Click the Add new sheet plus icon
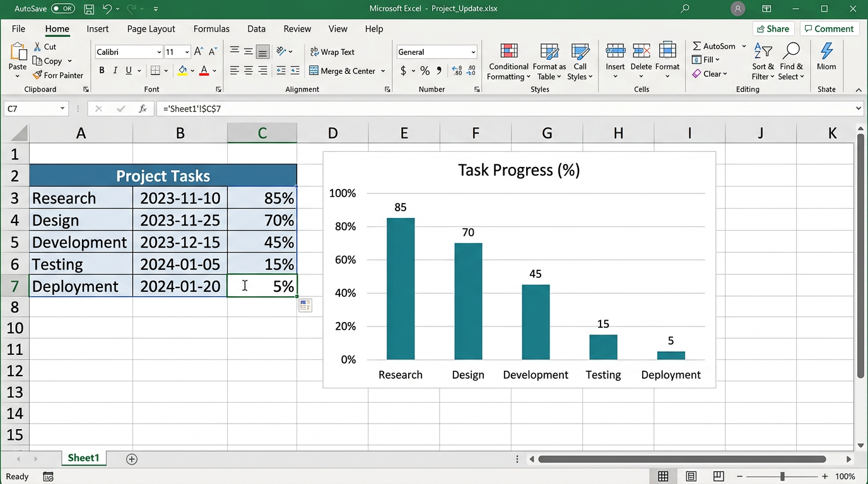 tap(132, 459)
